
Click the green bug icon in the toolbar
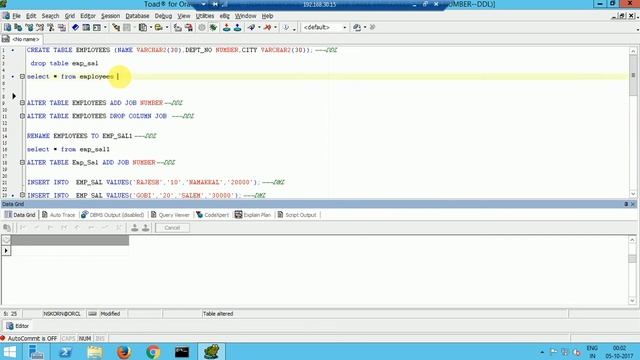(x=213, y=27)
